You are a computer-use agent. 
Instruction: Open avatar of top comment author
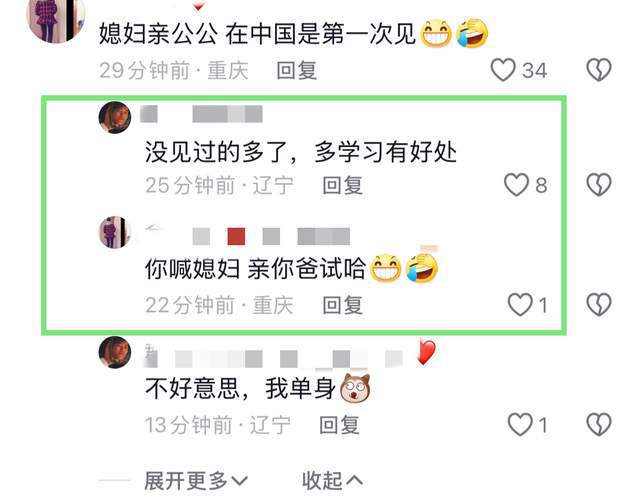tap(56, 18)
